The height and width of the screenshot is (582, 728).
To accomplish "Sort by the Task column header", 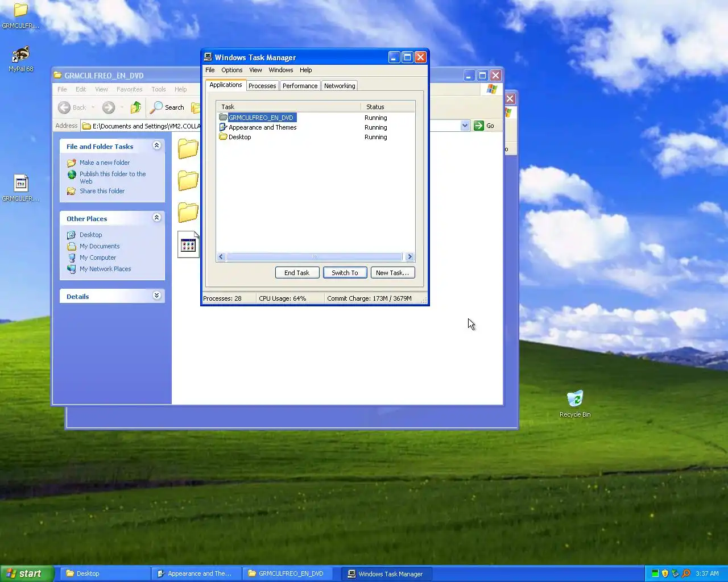I will (x=288, y=107).
